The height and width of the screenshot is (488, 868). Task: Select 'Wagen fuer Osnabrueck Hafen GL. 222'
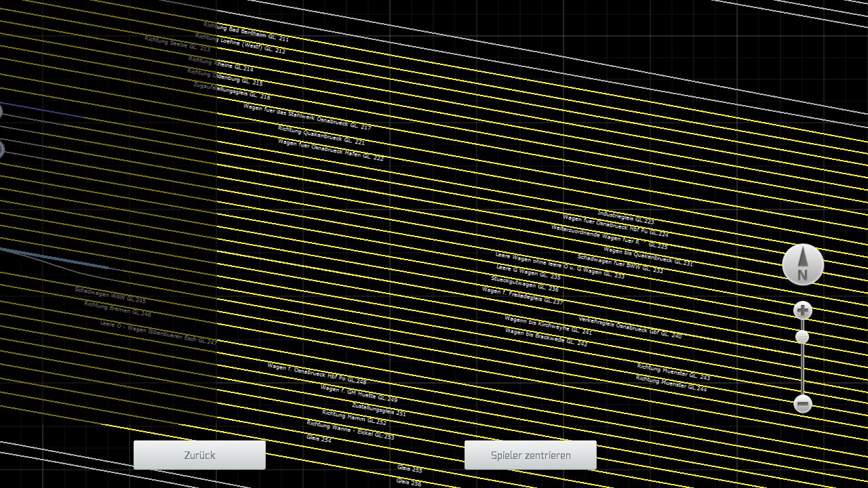331,150
